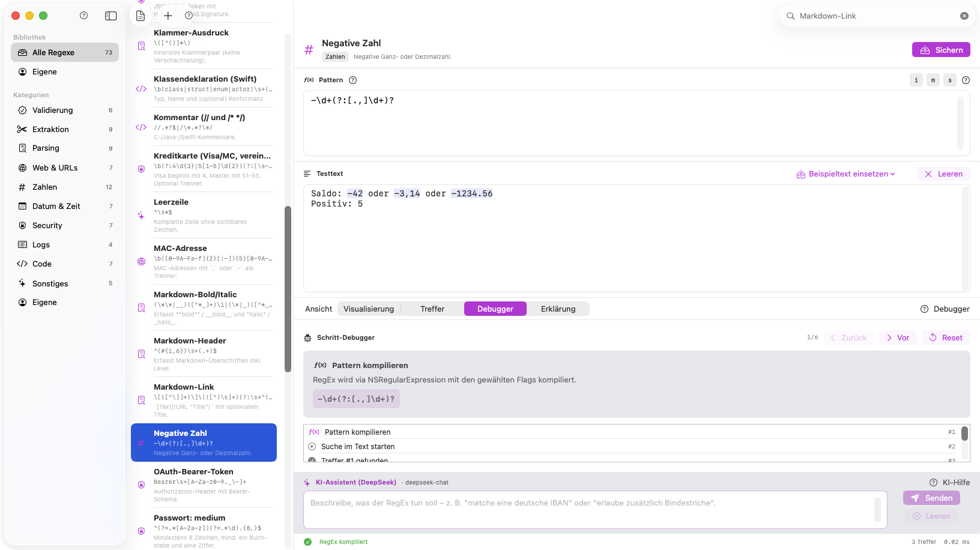Image resolution: width=980 pixels, height=550 pixels.
Task: Click sparkle icon beside Leerzeile entry
Action: coord(141,216)
